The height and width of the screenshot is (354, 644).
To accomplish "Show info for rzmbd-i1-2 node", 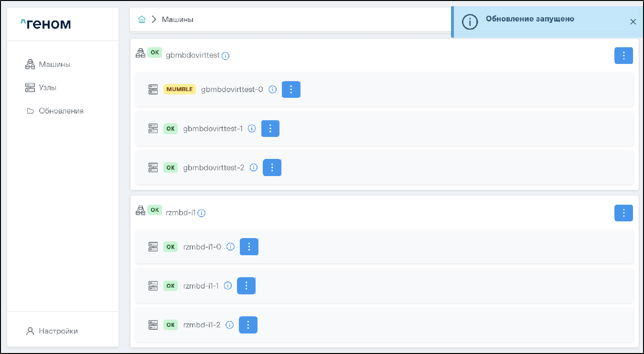I will (229, 325).
